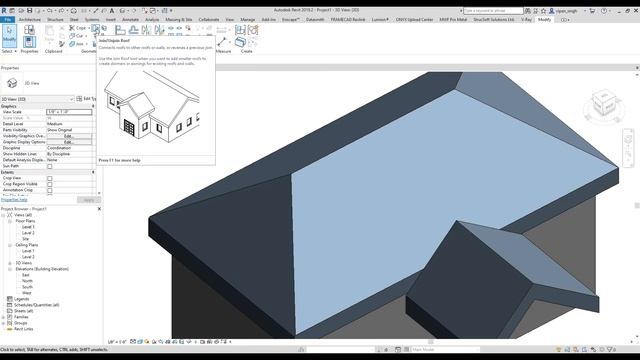
Task: Switch to the V-Ray ribbon tab
Action: 526,20
